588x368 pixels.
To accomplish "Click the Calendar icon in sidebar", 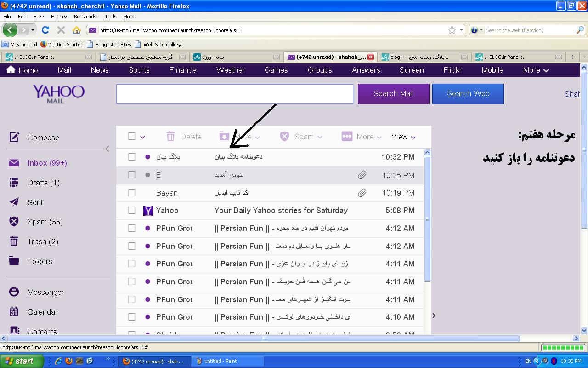I will [x=14, y=311].
